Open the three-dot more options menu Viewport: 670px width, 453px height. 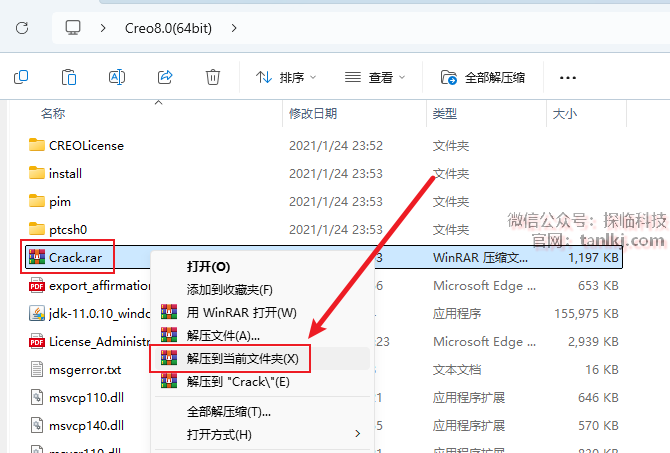click(x=567, y=78)
